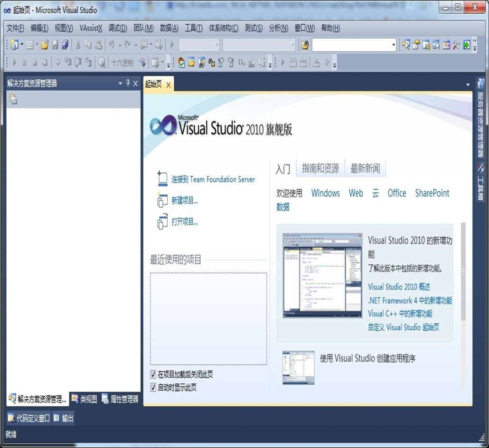Open the Toolbox wrench and hammer icon
This screenshot has width=489, height=448.
(456, 45)
